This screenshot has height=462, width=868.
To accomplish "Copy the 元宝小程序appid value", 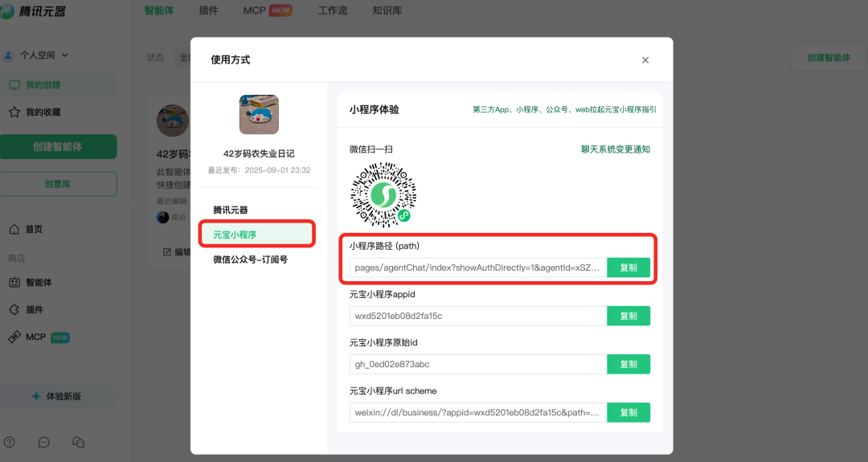I will [x=628, y=316].
